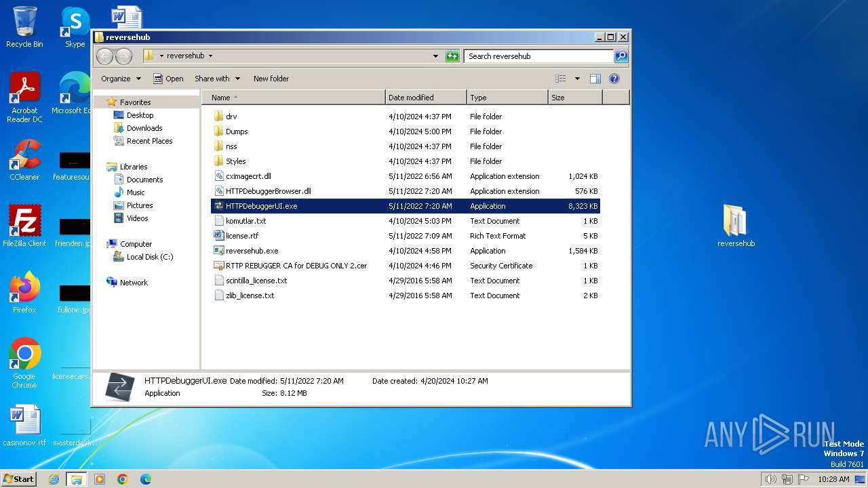Select Music library
The height and width of the screenshot is (488, 868).
click(x=136, y=192)
